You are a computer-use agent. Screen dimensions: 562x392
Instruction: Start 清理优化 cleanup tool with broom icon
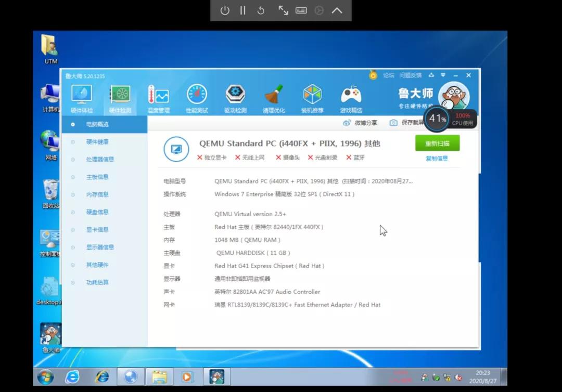pos(274,96)
